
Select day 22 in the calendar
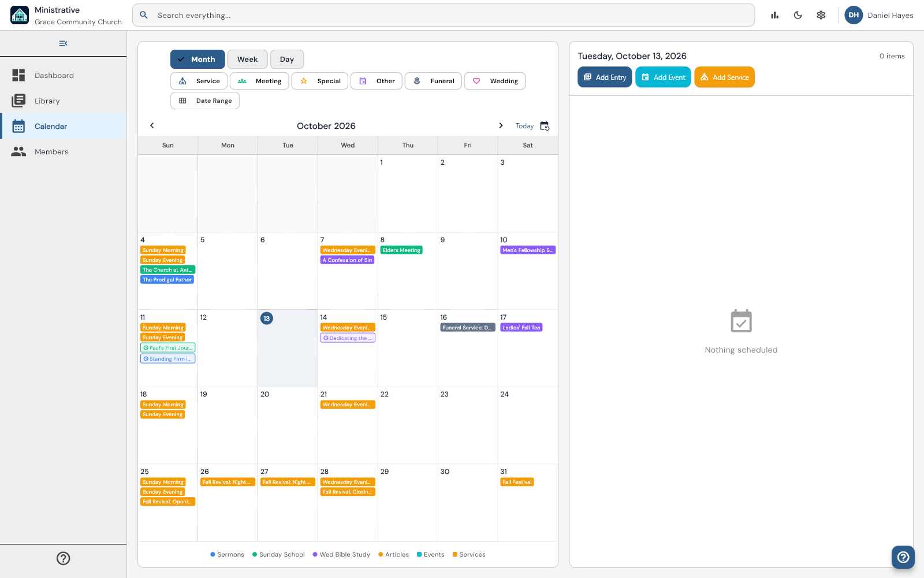click(408, 425)
